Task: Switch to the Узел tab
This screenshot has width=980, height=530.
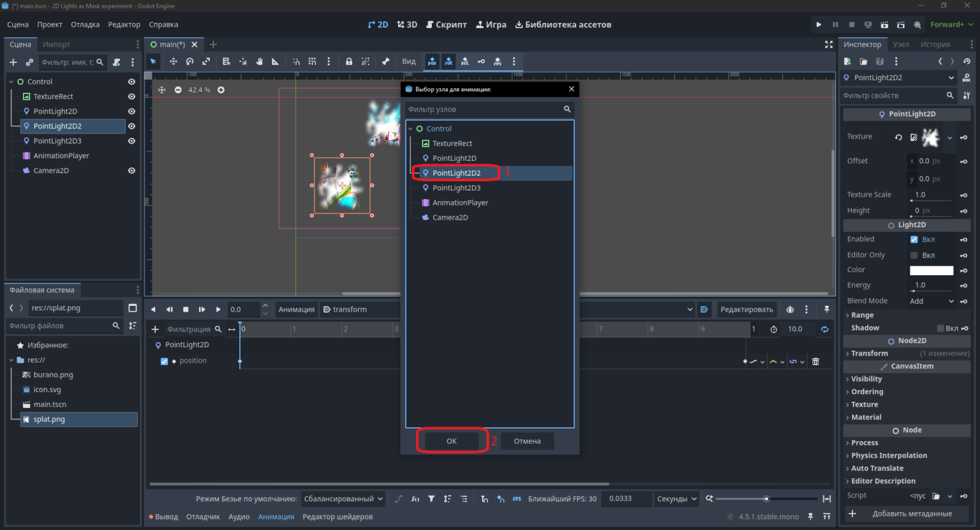Action: tap(901, 44)
